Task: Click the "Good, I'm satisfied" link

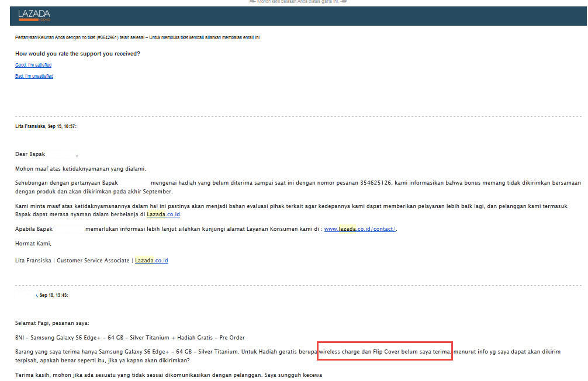Action: point(33,65)
